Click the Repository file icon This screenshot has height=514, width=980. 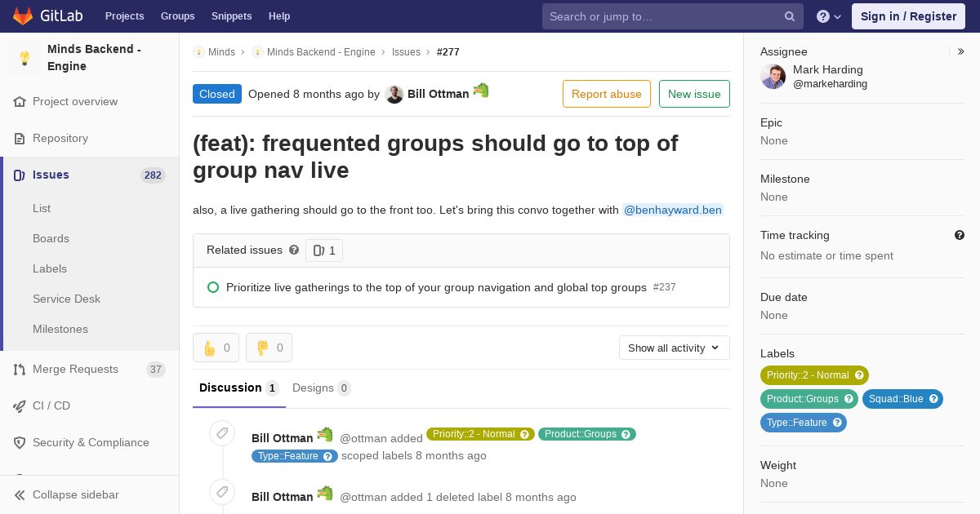pyautogui.click(x=20, y=139)
